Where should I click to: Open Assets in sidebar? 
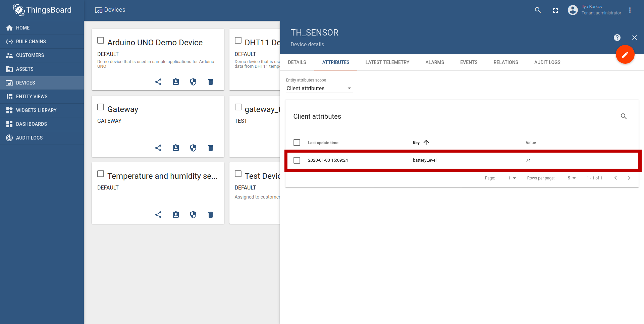tap(42, 69)
